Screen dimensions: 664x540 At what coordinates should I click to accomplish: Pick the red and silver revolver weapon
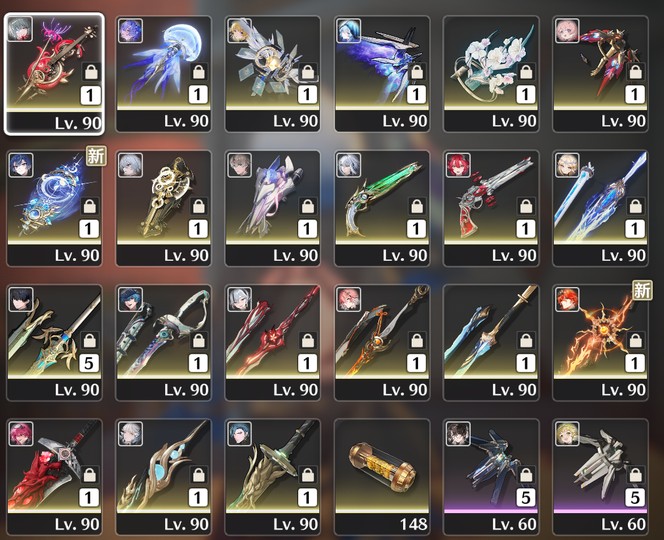click(491, 208)
